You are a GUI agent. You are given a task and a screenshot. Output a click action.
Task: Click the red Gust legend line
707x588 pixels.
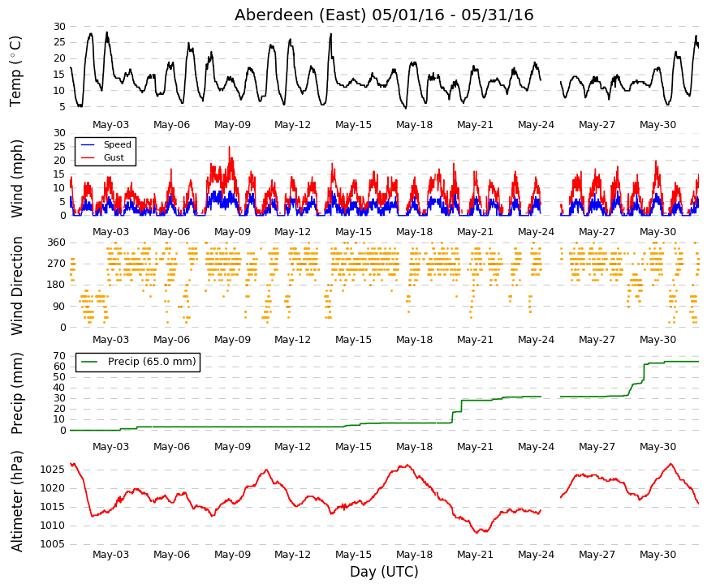[88, 157]
